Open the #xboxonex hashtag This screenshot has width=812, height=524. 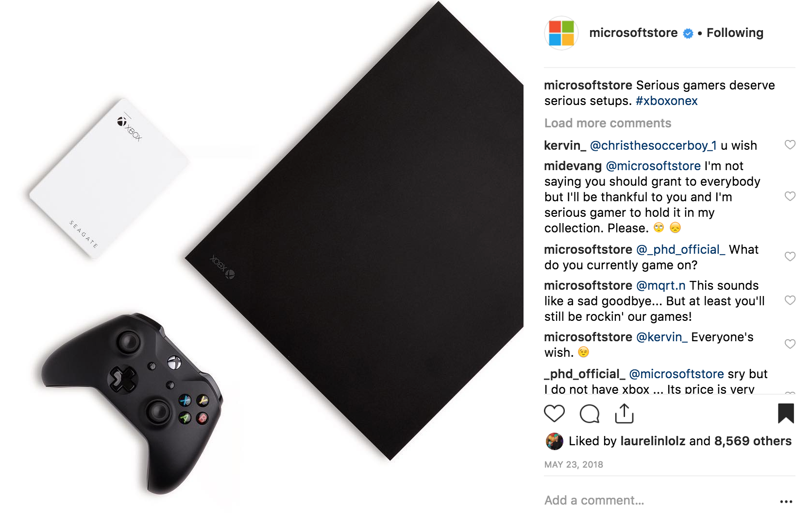click(x=667, y=101)
